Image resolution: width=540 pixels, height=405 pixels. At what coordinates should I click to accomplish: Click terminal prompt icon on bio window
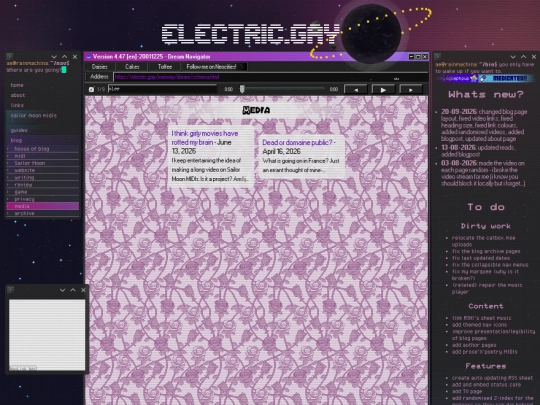(x=438, y=56)
